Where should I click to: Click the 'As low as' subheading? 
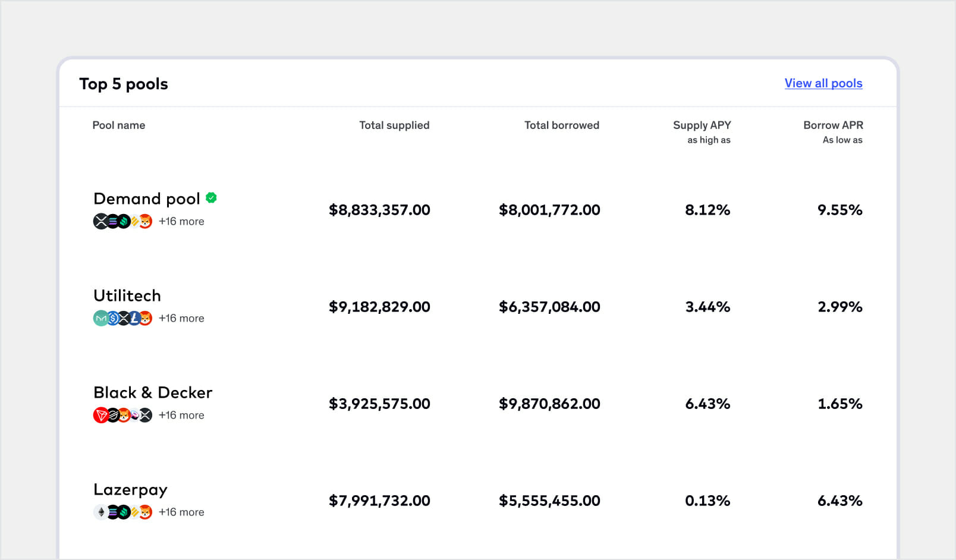pos(842,140)
